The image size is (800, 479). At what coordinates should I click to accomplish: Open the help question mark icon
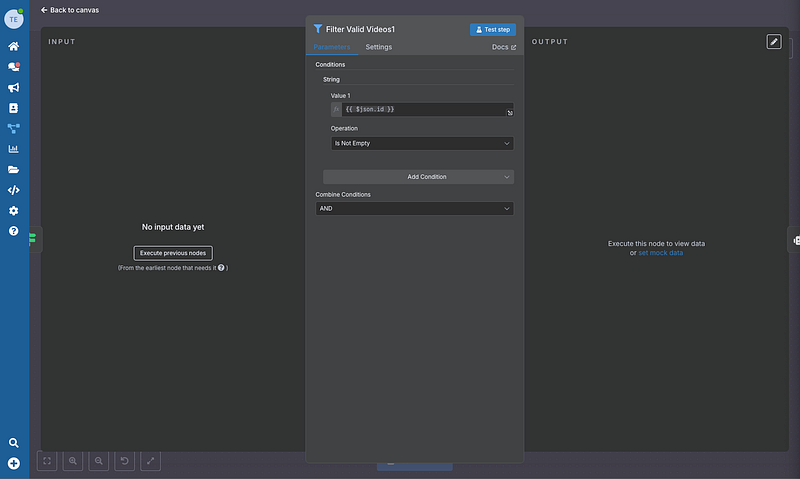pos(14,231)
